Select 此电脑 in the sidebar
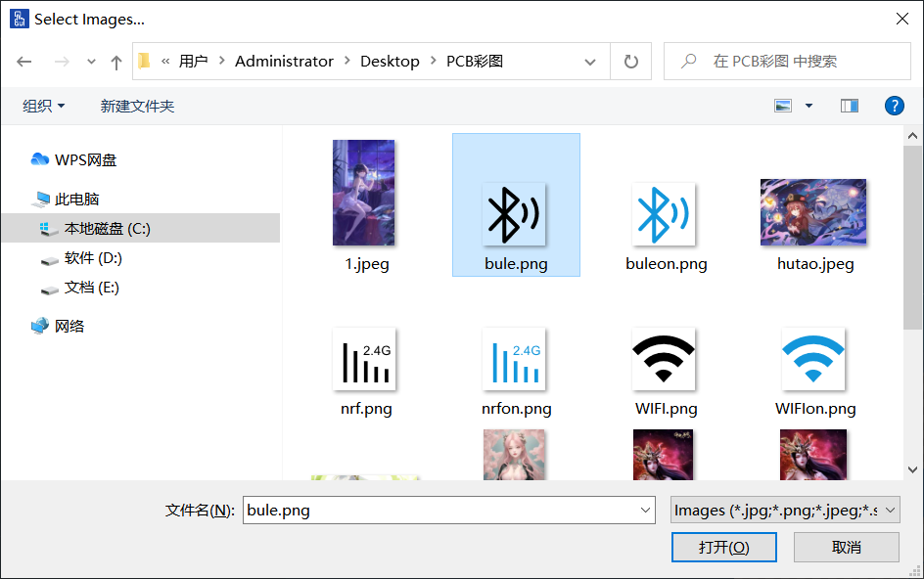Image resolution: width=924 pixels, height=579 pixels. [76, 200]
